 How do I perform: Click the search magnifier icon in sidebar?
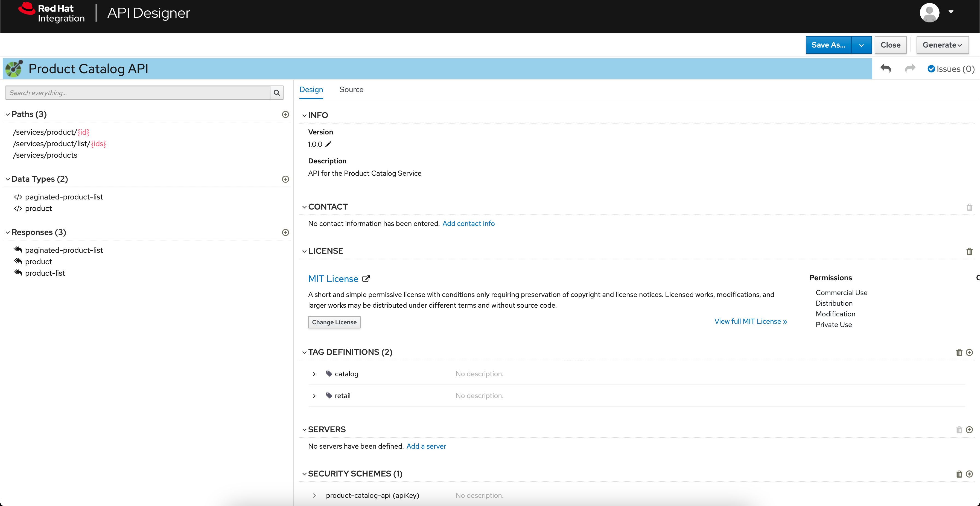click(x=277, y=92)
